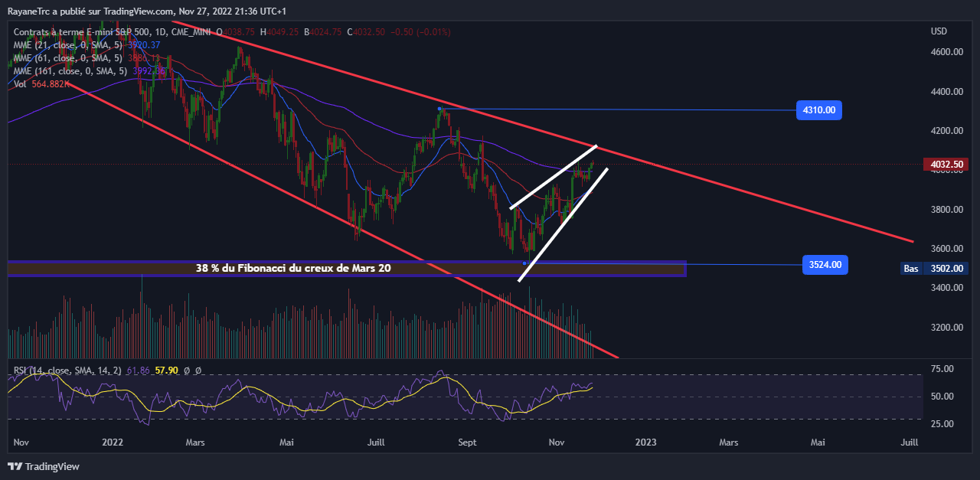Click the RSI scale value 75.00
Image resolution: width=980 pixels, height=480 pixels.
[942, 369]
